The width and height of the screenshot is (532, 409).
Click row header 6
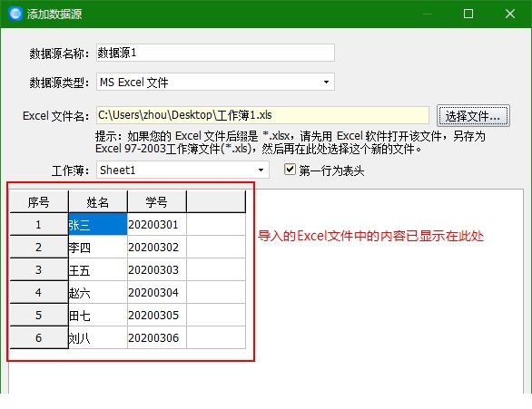[x=39, y=338]
